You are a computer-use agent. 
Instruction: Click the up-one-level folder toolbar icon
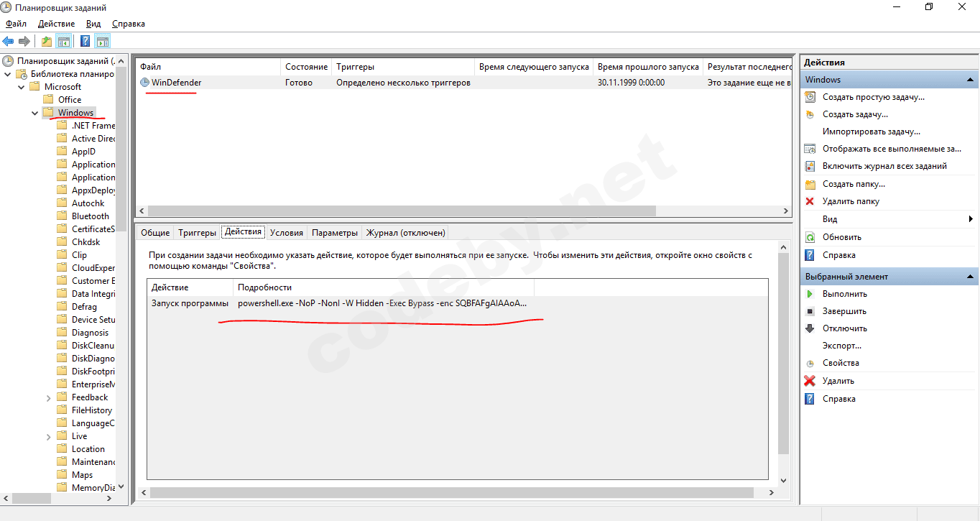click(47, 41)
